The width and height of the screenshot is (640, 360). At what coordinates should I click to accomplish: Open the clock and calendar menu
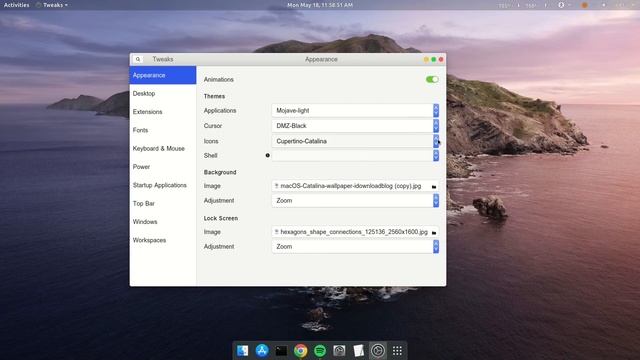pos(320,5)
